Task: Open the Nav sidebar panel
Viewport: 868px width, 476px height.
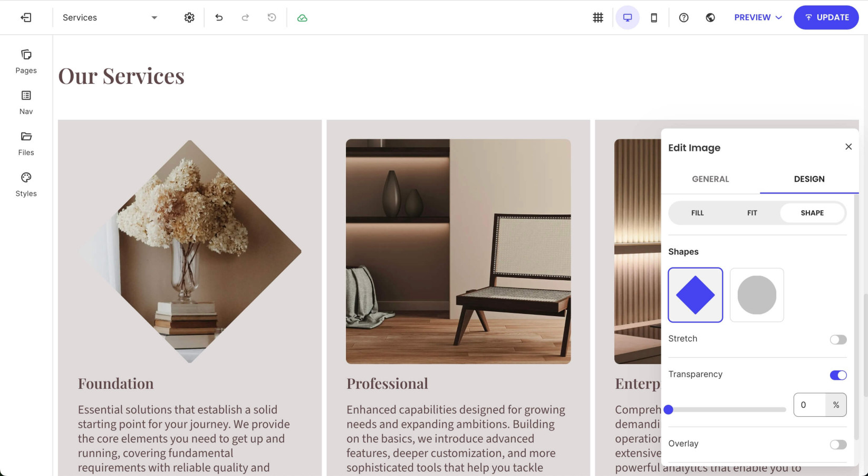Action: click(x=26, y=102)
